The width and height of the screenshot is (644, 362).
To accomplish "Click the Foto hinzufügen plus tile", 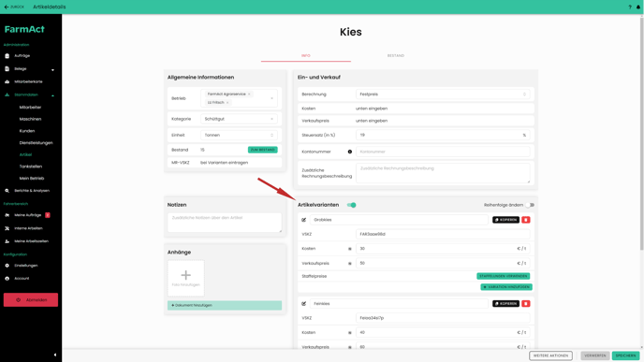I will pyautogui.click(x=185, y=278).
